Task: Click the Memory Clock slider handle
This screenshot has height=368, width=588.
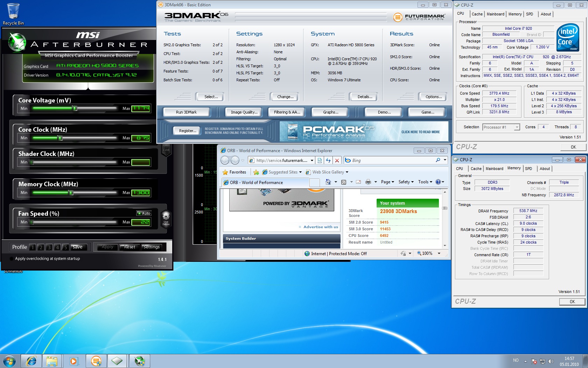Action: pyautogui.click(x=71, y=192)
